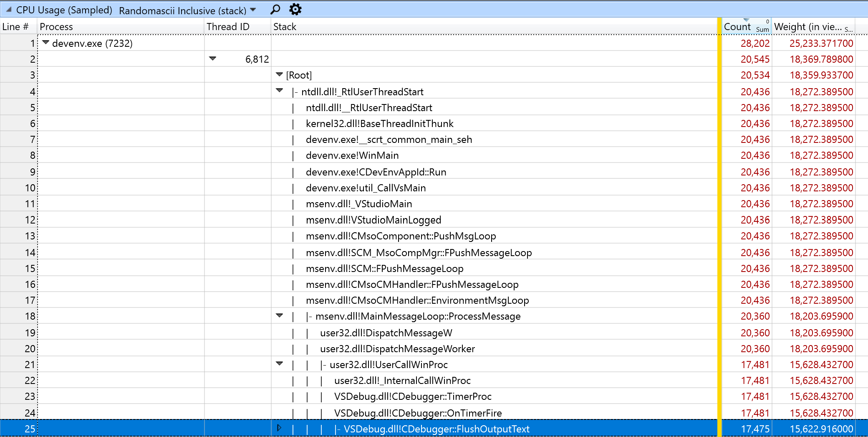Collapse the devenv.exe (7232) process tree
This screenshot has width=868, height=437.
point(45,42)
